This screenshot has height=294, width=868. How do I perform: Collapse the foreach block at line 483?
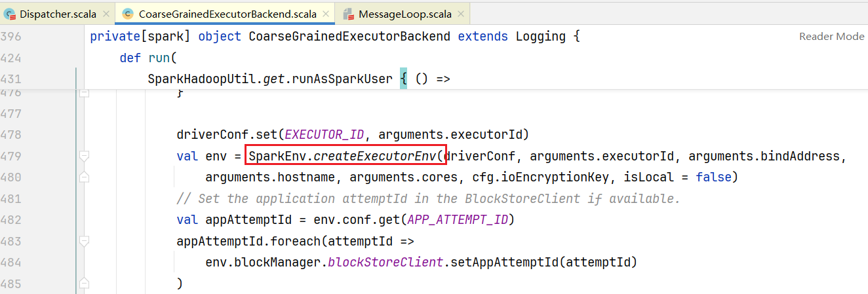click(83, 242)
